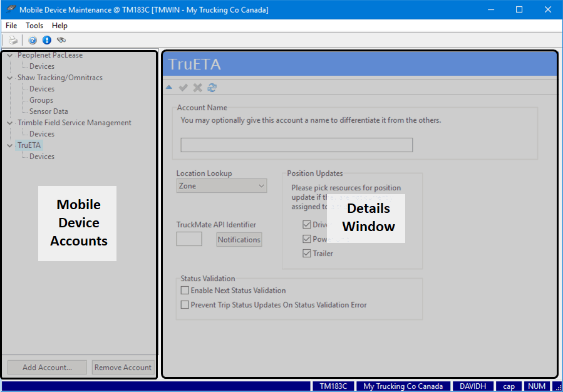The height and width of the screenshot is (392, 563).
Task: Click the blue up-triangle edit icon
Action: [x=169, y=88]
